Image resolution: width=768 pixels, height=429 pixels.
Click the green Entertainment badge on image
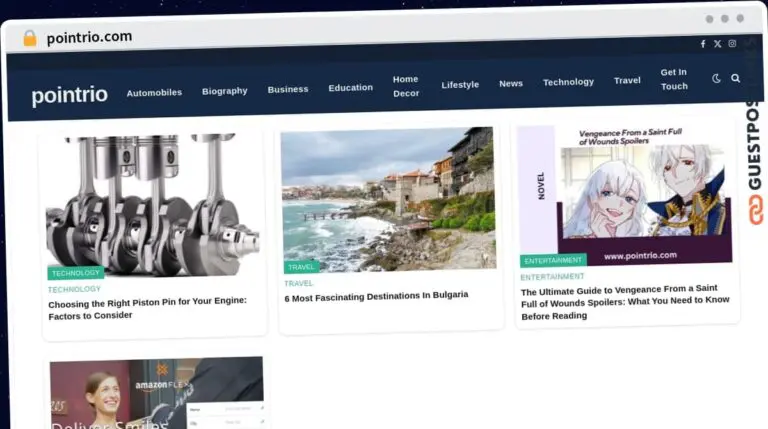coord(553,261)
